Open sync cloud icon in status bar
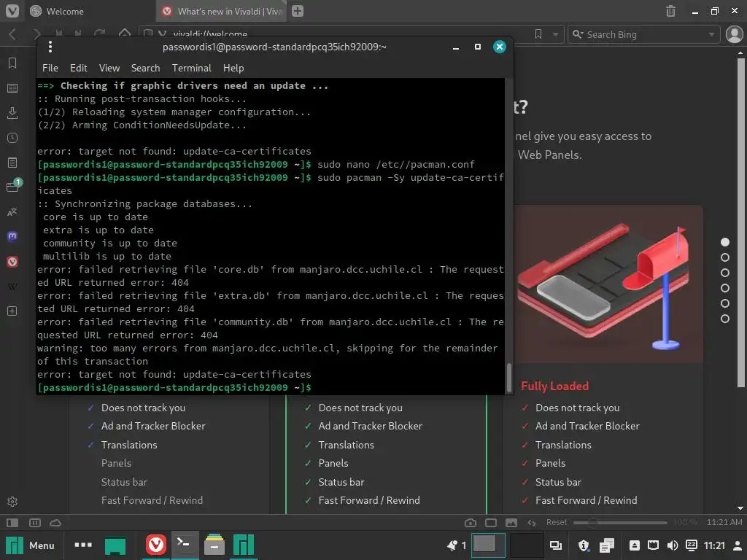The width and height of the screenshot is (747, 560). pyautogui.click(x=55, y=523)
